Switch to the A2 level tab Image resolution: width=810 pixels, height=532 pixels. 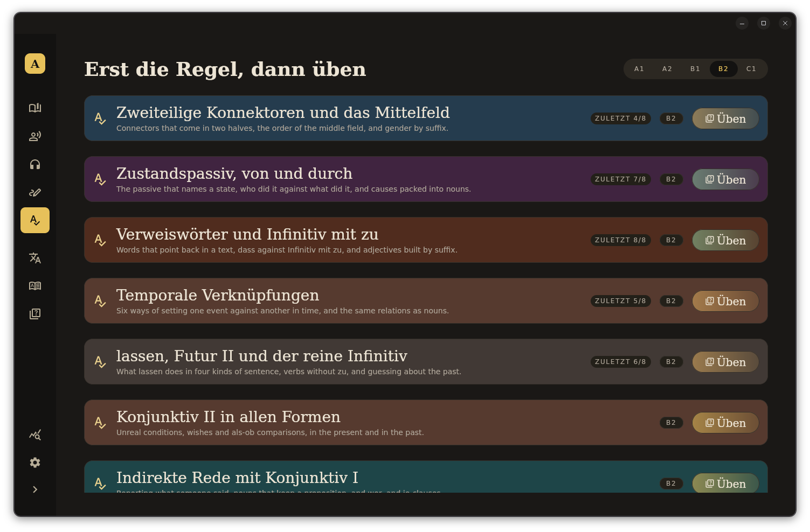coord(667,69)
